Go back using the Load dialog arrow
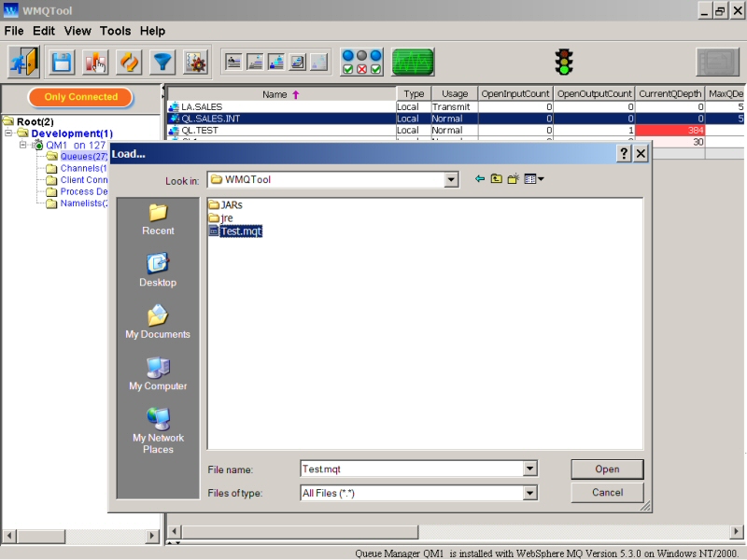The height and width of the screenshot is (560, 747). (480, 179)
